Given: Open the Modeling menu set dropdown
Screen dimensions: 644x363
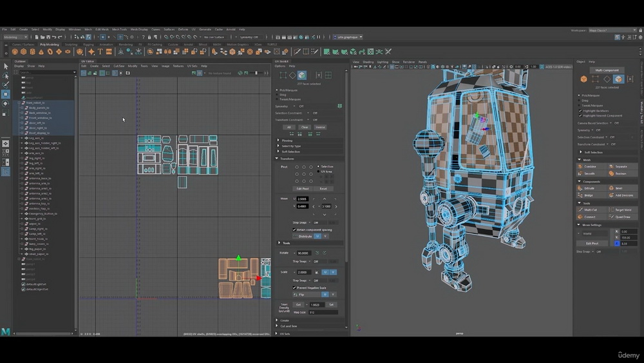Looking at the screenshot, I should (15, 37).
